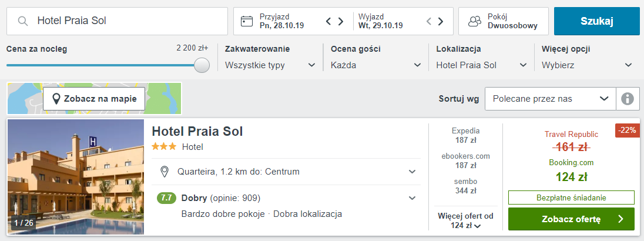Click the green Zobacz ofertę button
Image resolution: width=644 pixels, height=241 pixels.
pyautogui.click(x=571, y=219)
